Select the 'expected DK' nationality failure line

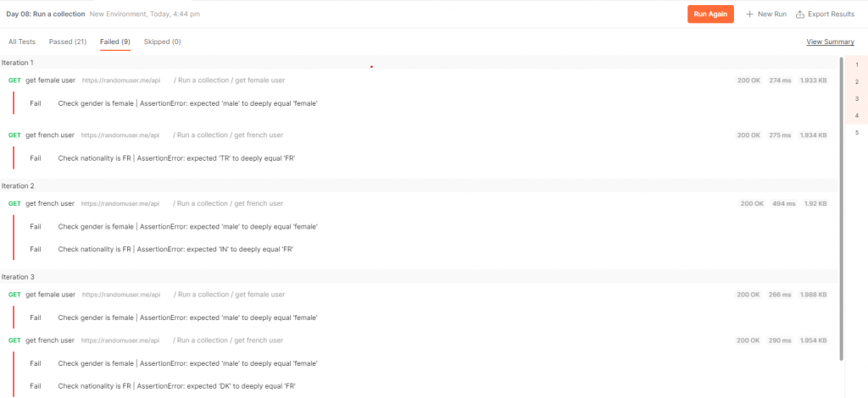(x=176, y=386)
